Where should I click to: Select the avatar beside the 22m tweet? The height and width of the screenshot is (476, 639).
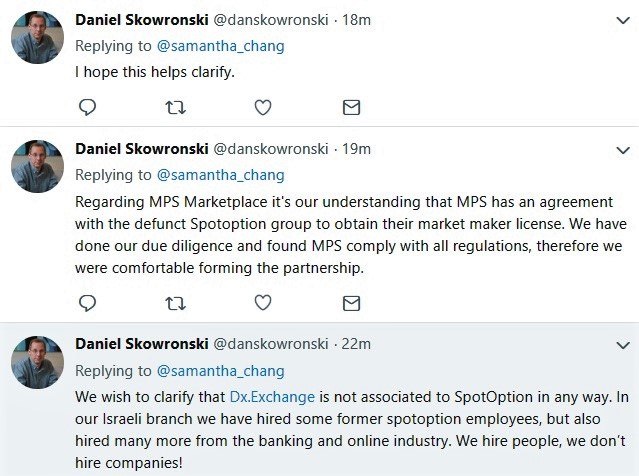pyautogui.click(x=37, y=361)
